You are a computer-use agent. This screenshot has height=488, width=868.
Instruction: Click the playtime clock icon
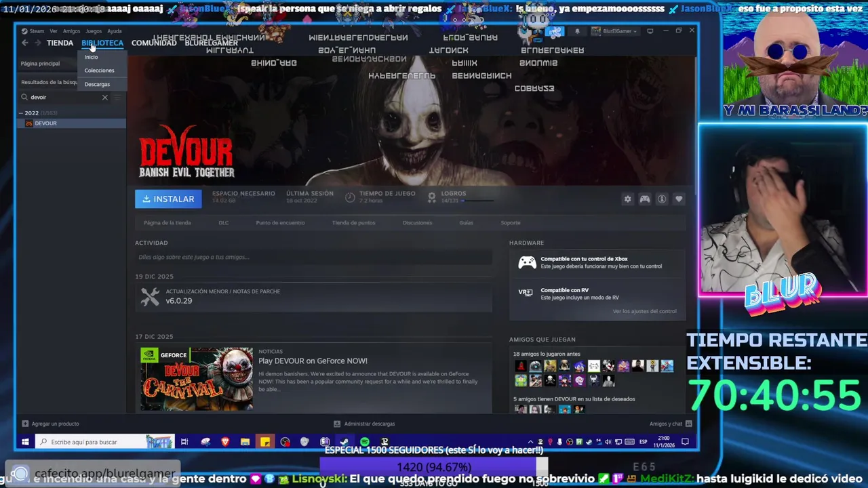(350, 197)
